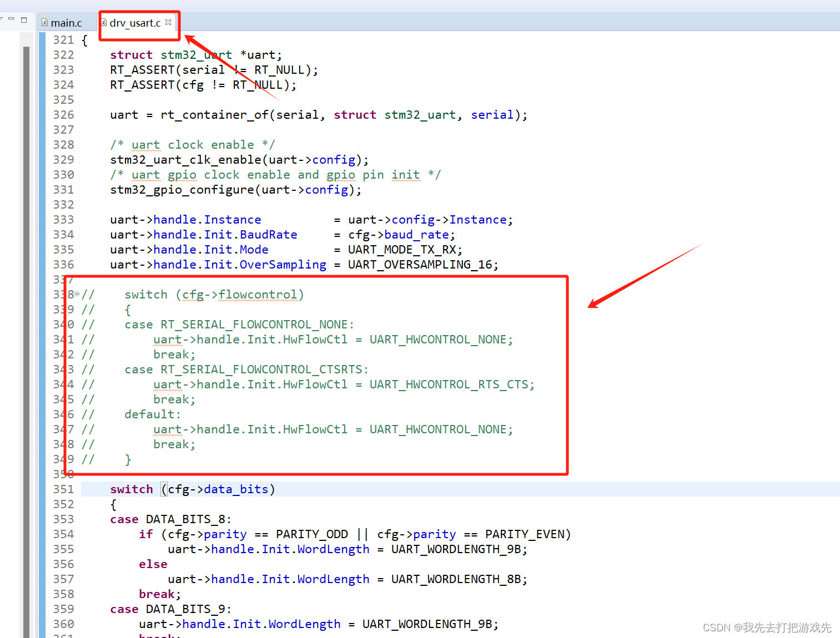Click "RT_ASSERT(serial" on line 323
This screenshot has height=638, width=840.
(168, 70)
